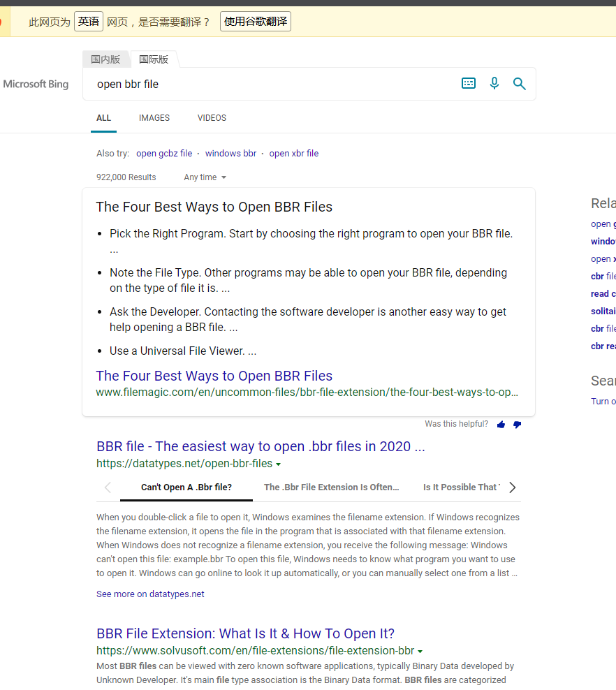
Task: Switch to the VIDEOS tab
Action: [212, 118]
